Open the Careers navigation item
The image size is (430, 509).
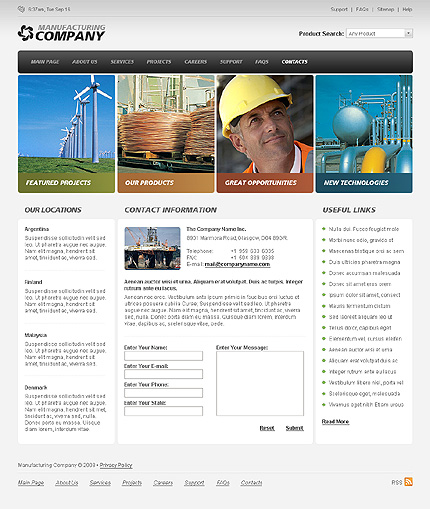coord(196,62)
